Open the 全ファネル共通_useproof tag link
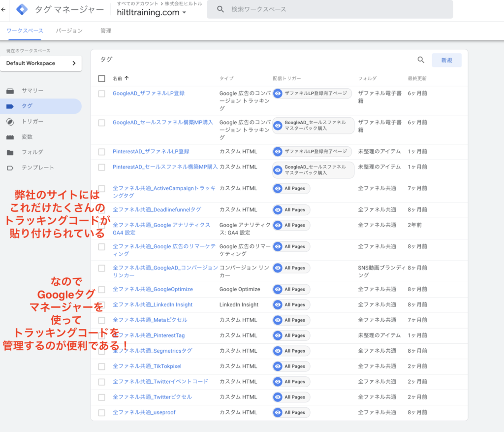Viewport: 504px width, 432px height. tap(144, 412)
